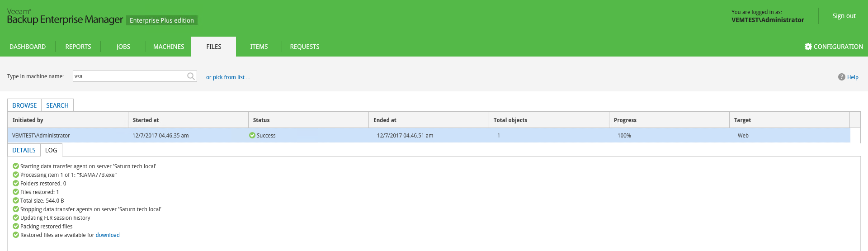The width and height of the screenshot is (868, 251).
Task: Sort by 'Started at' column header
Action: pos(188,120)
